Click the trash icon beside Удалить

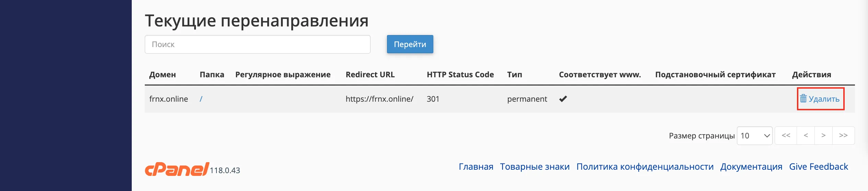804,99
